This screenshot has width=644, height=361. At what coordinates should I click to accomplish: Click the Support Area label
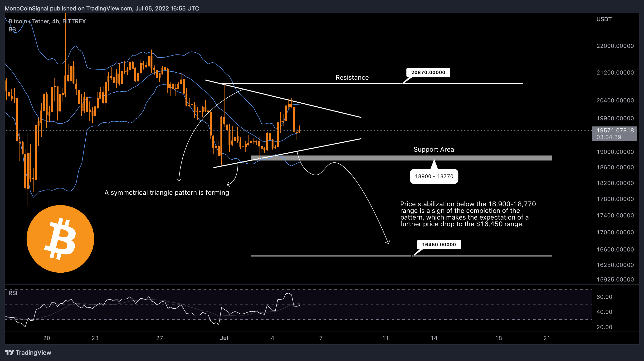434,150
